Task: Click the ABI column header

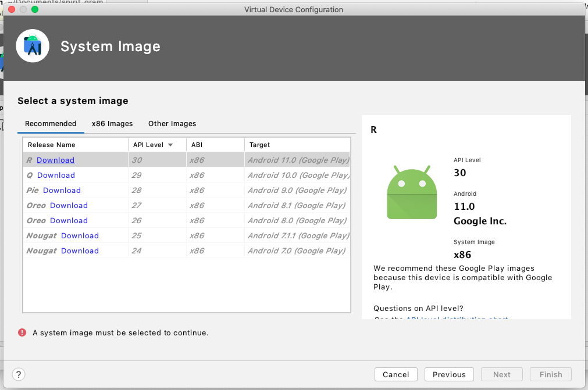Action: point(215,145)
